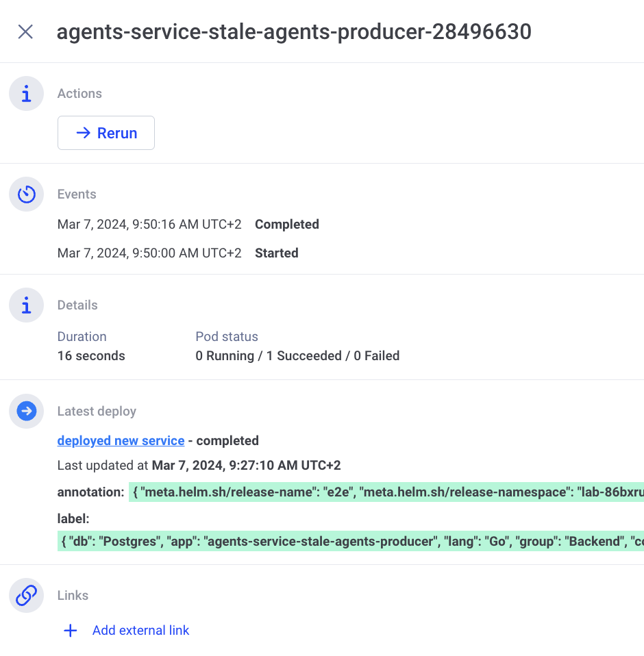Click the arrow icon inside Rerun
The image size is (644, 656).
coord(83,133)
